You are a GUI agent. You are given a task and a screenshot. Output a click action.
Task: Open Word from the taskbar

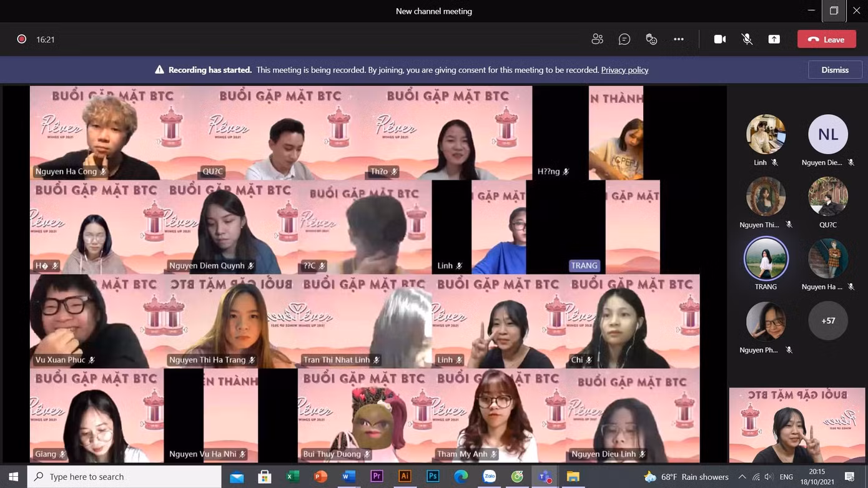coord(348,477)
